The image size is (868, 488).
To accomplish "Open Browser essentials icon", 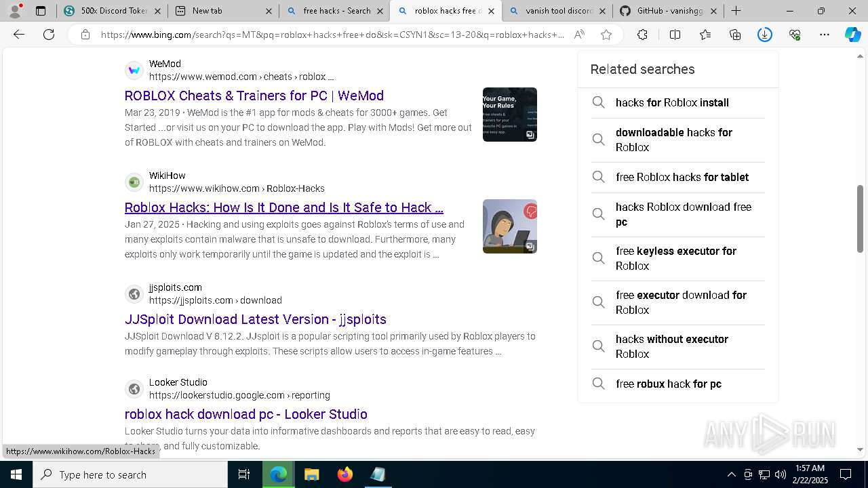I will tap(795, 35).
